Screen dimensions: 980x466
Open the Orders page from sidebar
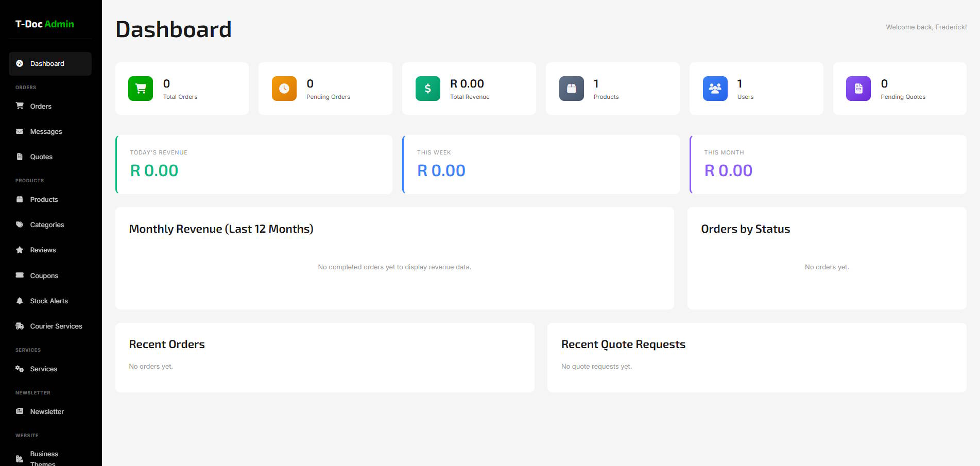[x=41, y=107]
